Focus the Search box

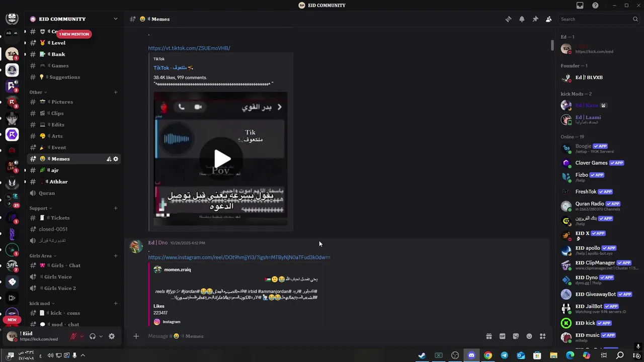pyautogui.click(x=599, y=19)
